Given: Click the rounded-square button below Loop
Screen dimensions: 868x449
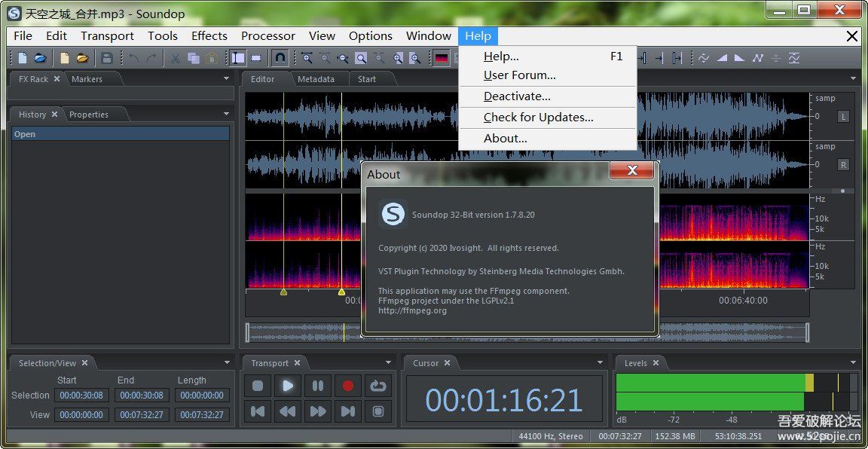Looking at the screenshot, I should point(378,411).
